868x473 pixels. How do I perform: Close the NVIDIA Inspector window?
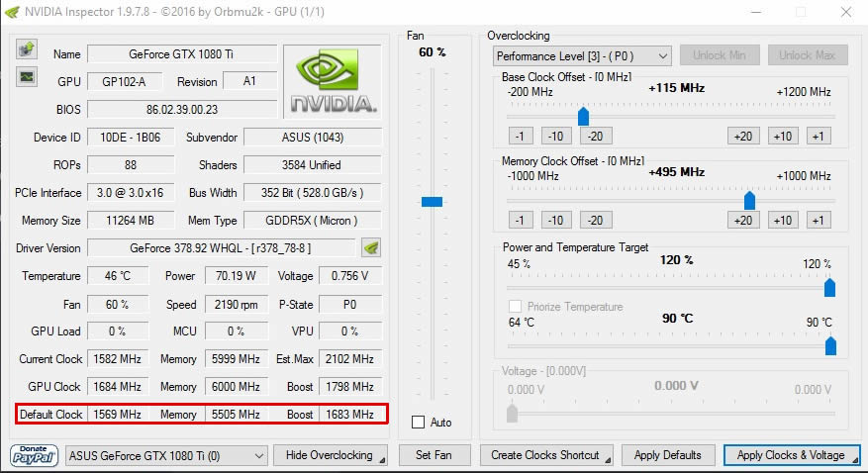point(846,12)
